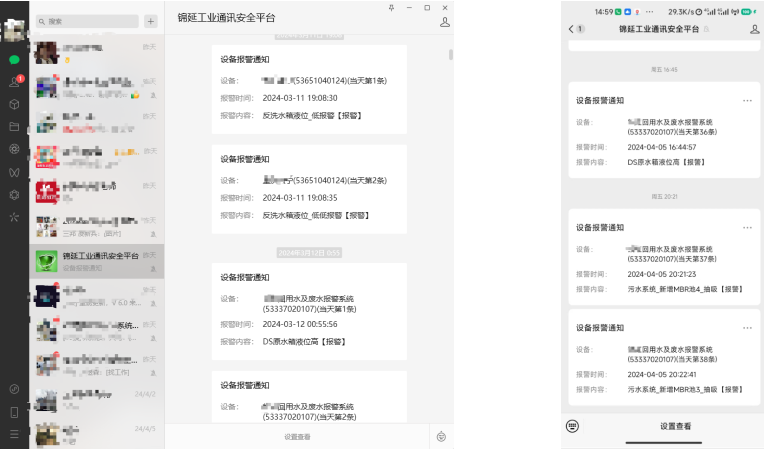Tap the unread badge "1" beside back arrow
This screenshot has width=764, height=455.
[x=580, y=29]
